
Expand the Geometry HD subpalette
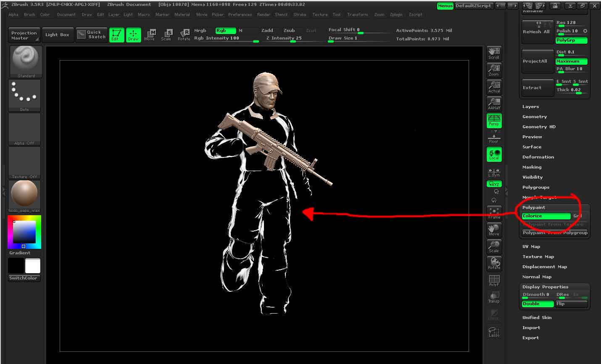point(539,127)
